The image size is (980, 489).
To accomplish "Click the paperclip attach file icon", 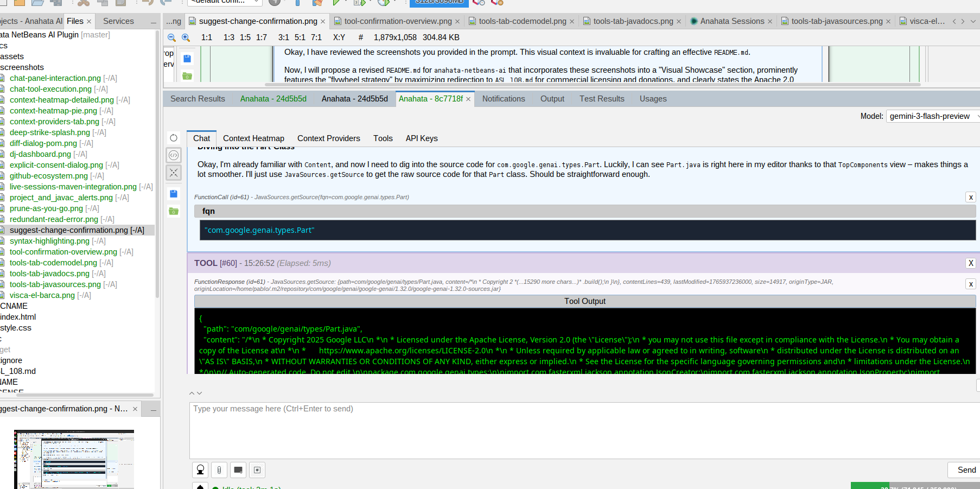I will pos(219,470).
